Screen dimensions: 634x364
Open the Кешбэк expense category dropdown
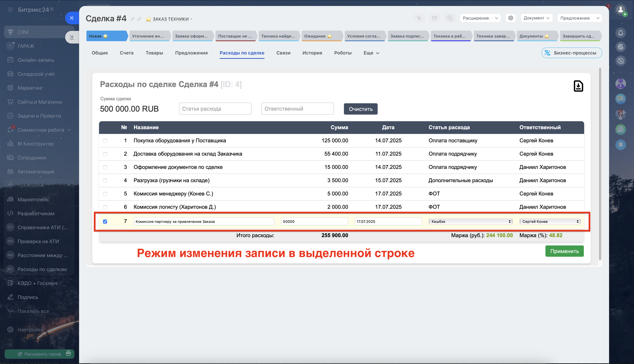click(x=471, y=222)
